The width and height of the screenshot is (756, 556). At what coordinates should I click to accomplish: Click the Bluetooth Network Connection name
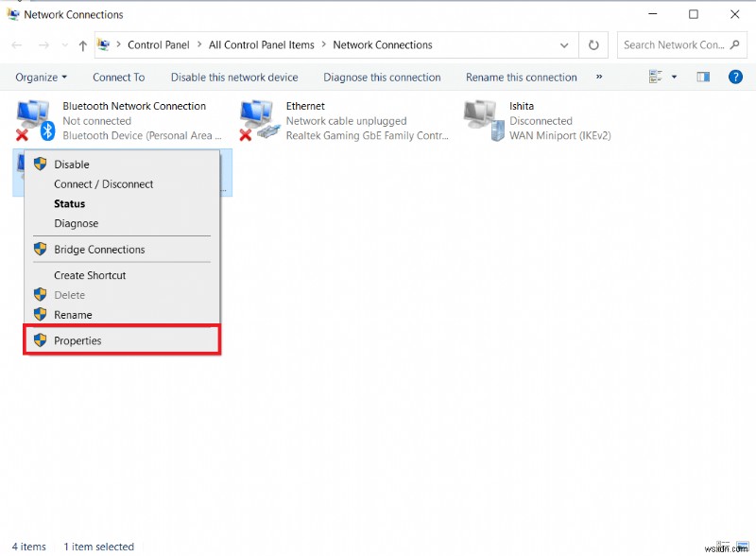coord(134,106)
